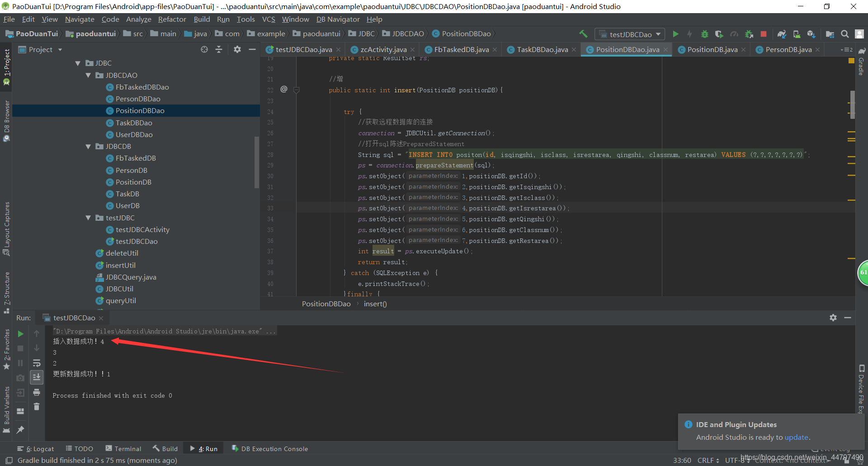Click the editor vertical scrollbar thumb
Screen dimensions: 868x466
[853, 105]
